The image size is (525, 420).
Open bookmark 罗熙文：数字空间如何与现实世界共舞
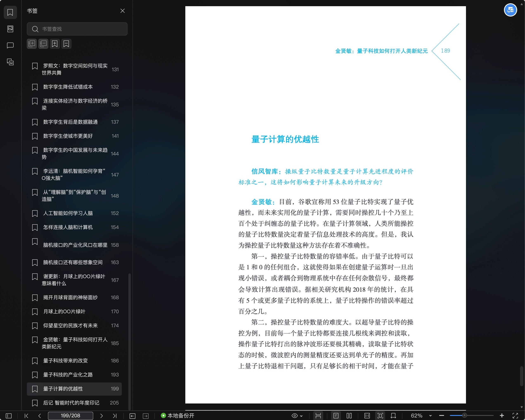[x=74, y=69]
